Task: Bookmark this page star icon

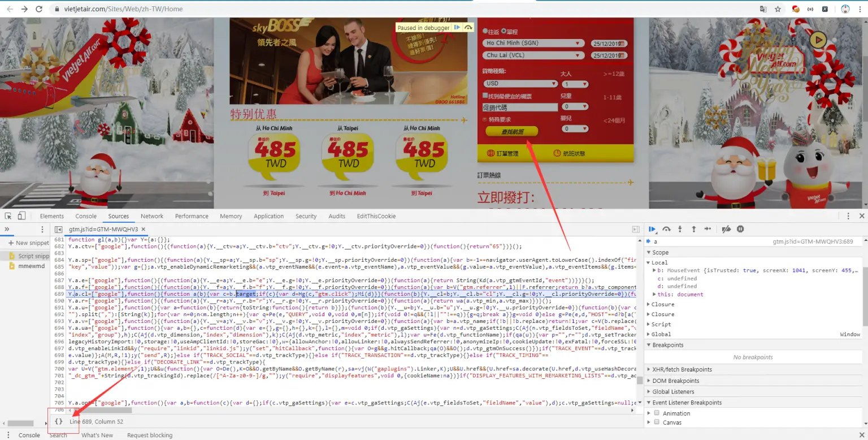Action: click(x=778, y=9)
